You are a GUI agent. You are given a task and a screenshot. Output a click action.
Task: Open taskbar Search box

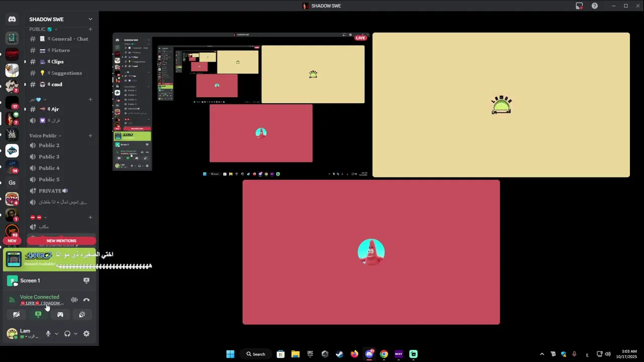(256, 354)
